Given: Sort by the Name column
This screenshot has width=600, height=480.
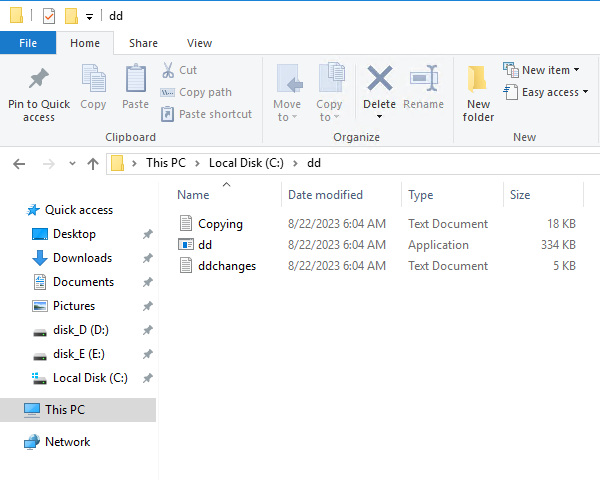Looking at the screenshot, I should tap(193, 195).
